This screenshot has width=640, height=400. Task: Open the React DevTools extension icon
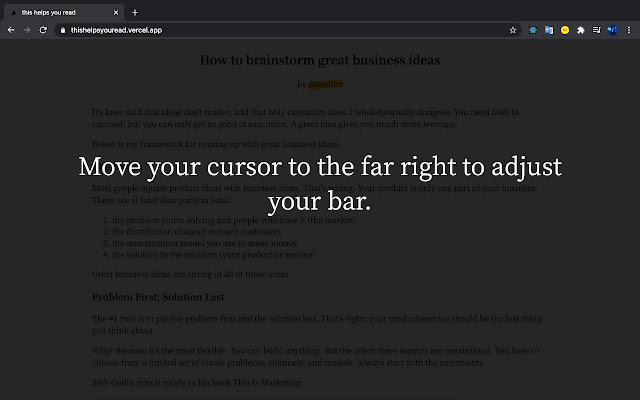pos(533,30)
